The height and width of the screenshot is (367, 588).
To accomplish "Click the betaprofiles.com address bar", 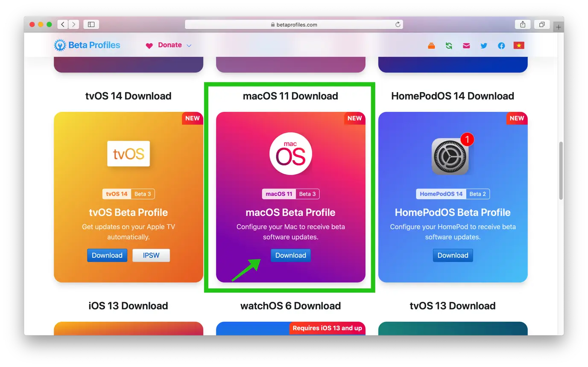I will [294, 24].
